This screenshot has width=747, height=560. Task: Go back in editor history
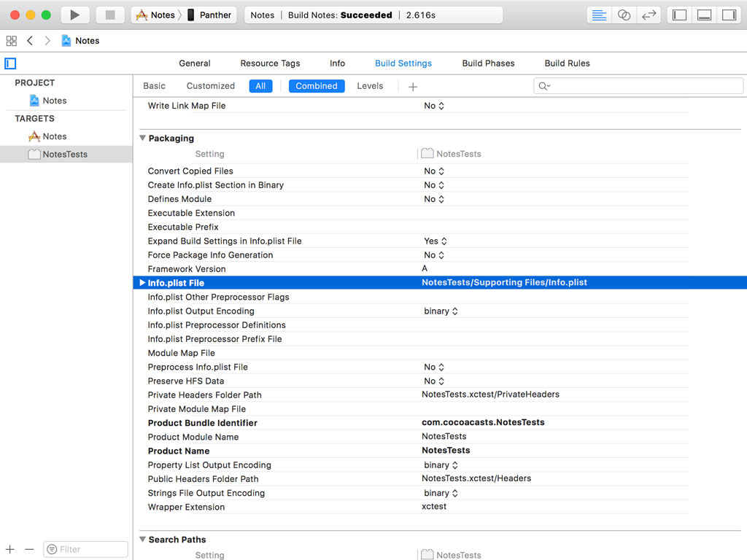[x=30, y=41]
